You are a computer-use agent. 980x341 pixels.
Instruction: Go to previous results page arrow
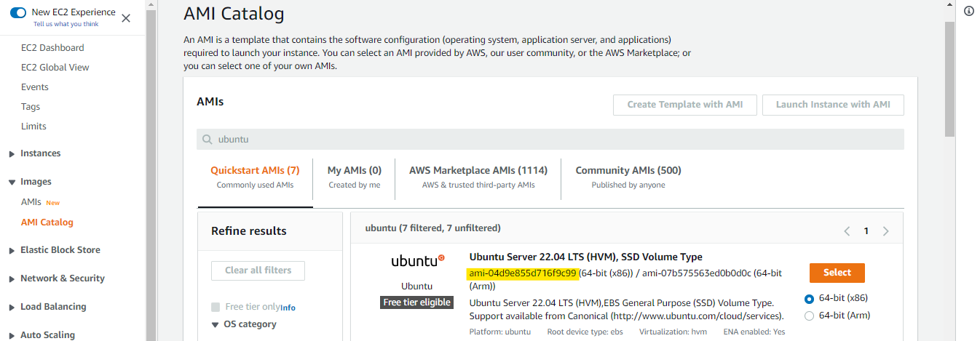pos(847,231)
